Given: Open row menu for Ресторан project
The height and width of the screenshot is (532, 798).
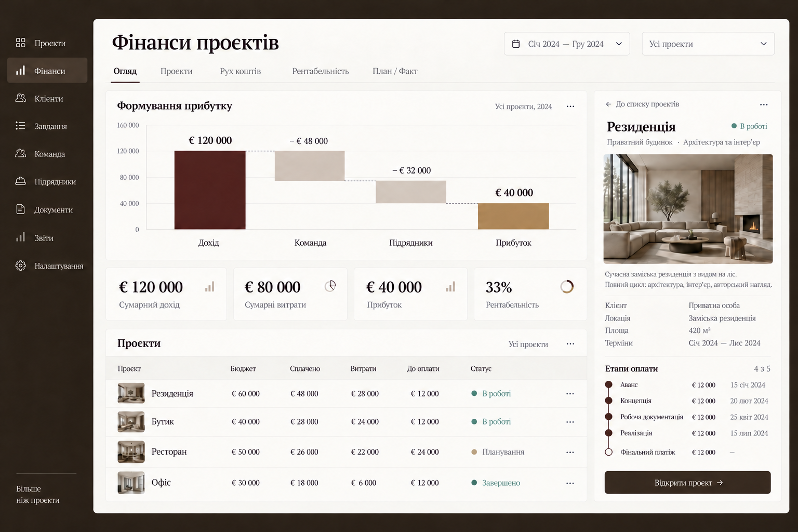Looking at the screenshot, I should tap(570, 452).
